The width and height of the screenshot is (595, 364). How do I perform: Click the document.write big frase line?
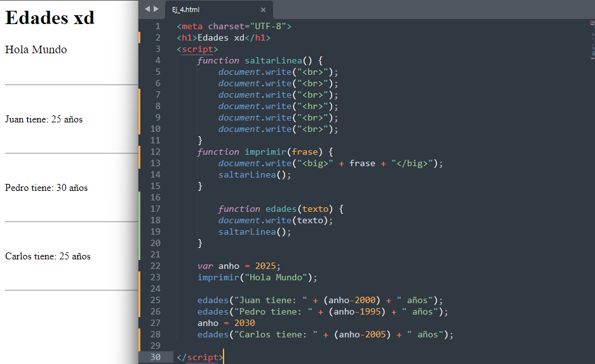pyautogui.click(x=330, y=164)
